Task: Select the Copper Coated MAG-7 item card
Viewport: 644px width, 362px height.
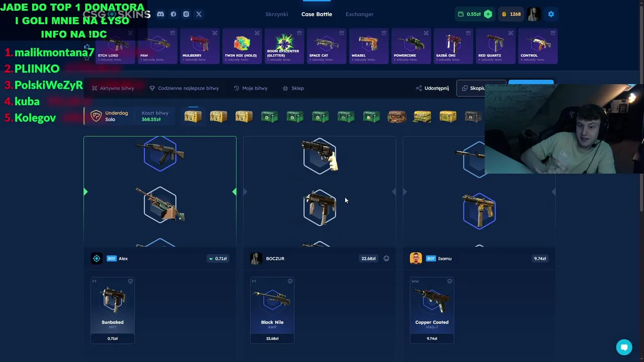Action: [432, 310]
